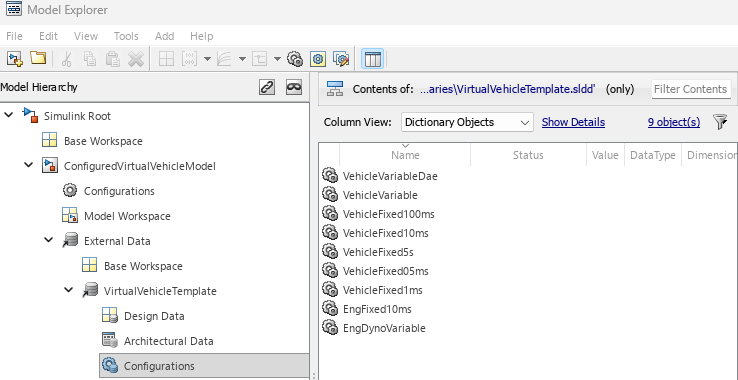Open the Edit menu
Screen dimensions: 738x380
click(x=48, y=36)
